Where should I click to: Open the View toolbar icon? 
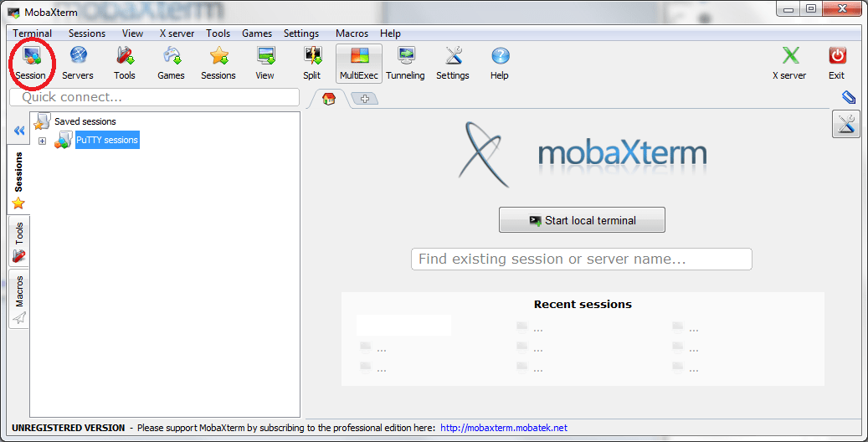265,64
